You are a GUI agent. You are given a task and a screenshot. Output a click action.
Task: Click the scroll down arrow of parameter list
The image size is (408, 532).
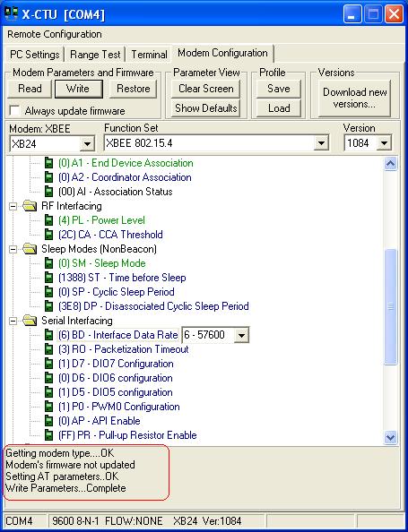pos(390,437)
